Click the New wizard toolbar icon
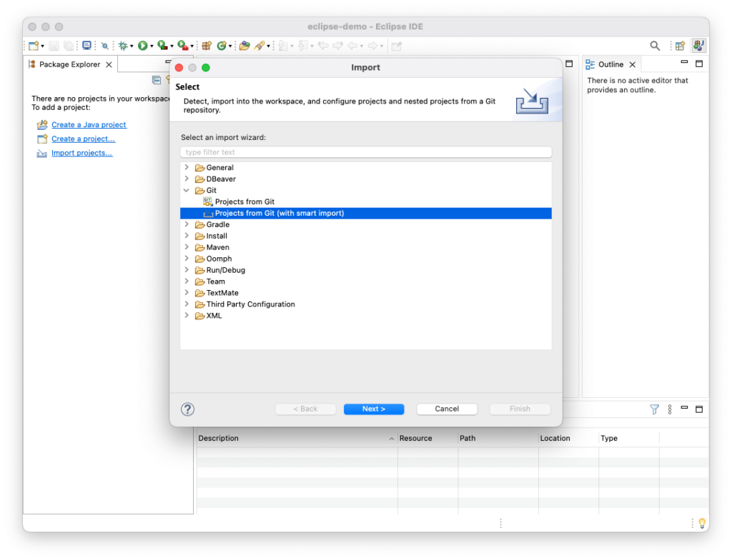Viewport: 732px width, 560px height. (33, 46)
